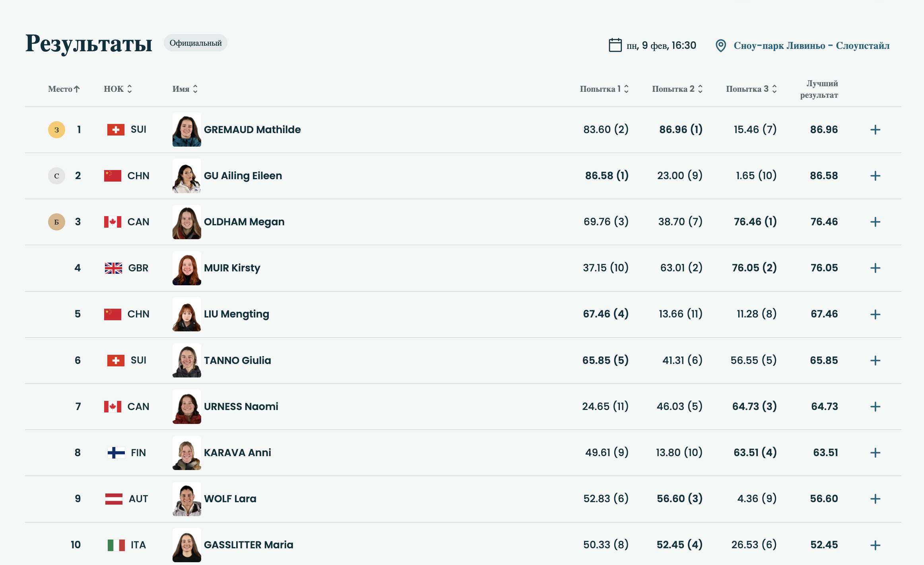
Task: Click the gold medal badge for Gremaud
Action: pos(56,130)
